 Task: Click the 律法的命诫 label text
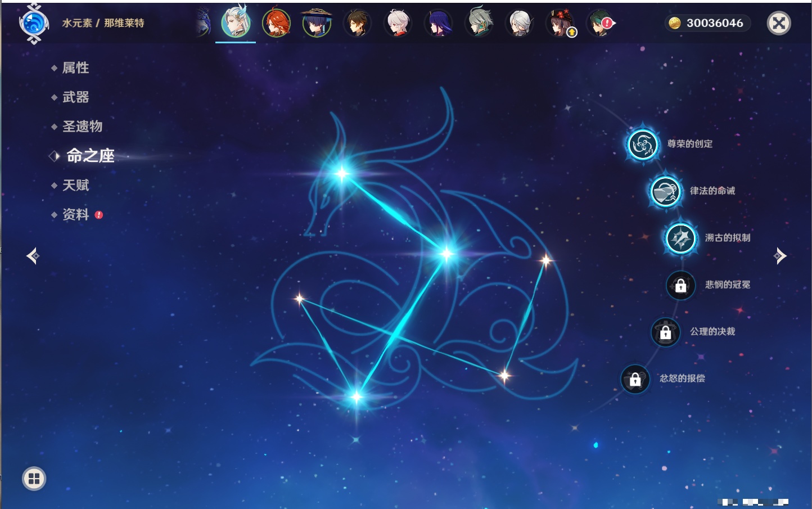point(712,191)
